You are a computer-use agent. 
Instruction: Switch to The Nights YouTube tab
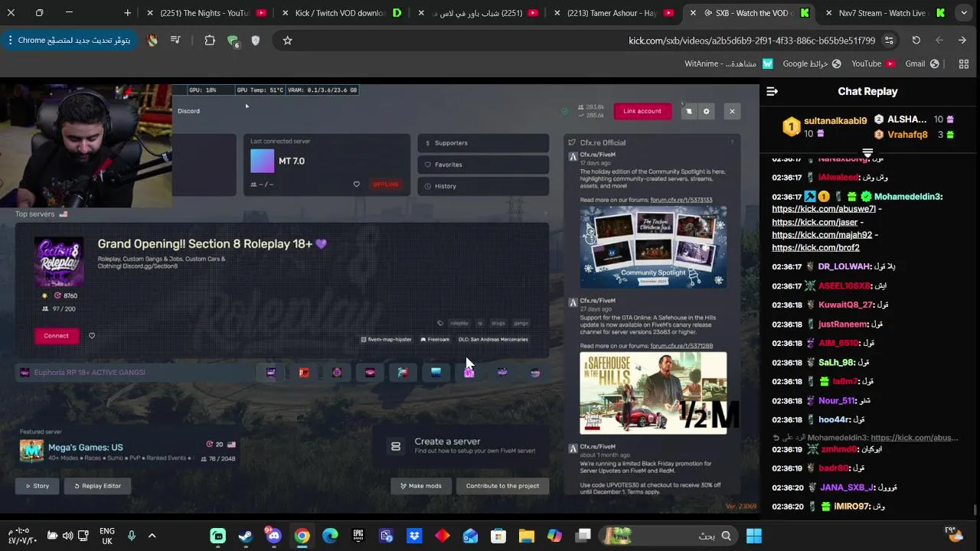tap(206, 13)
